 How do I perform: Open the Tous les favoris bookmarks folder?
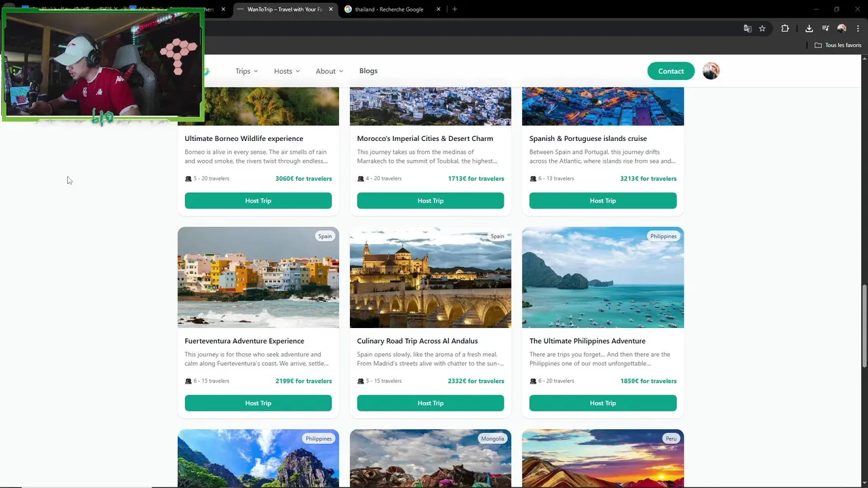[838, 45]
